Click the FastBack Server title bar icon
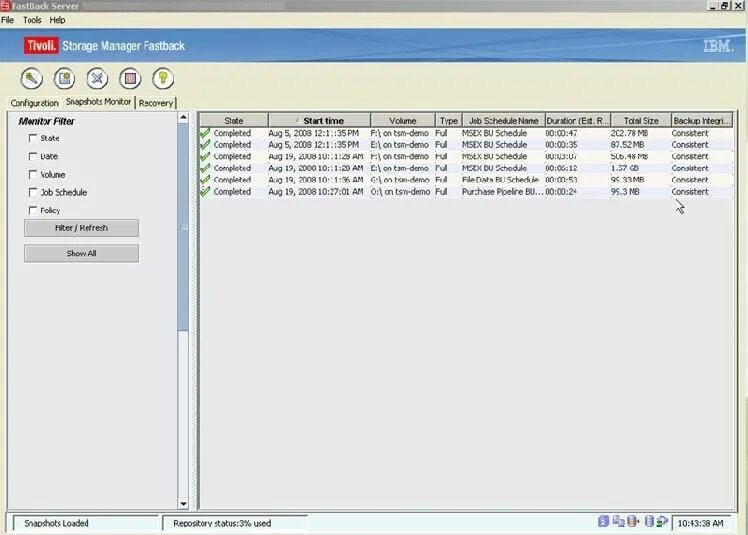The width and height of the screenshot is (748, 535). pyautogui.click(x=5, y=6)
